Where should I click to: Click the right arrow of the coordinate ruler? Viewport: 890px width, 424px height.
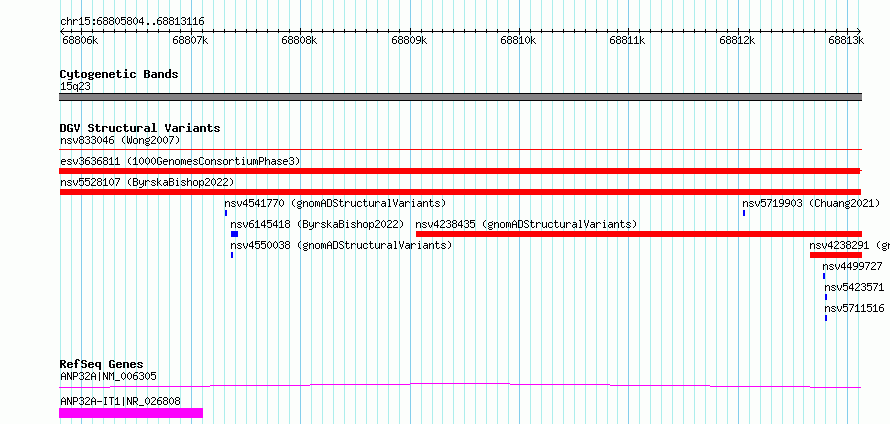[x=859, y=31]
